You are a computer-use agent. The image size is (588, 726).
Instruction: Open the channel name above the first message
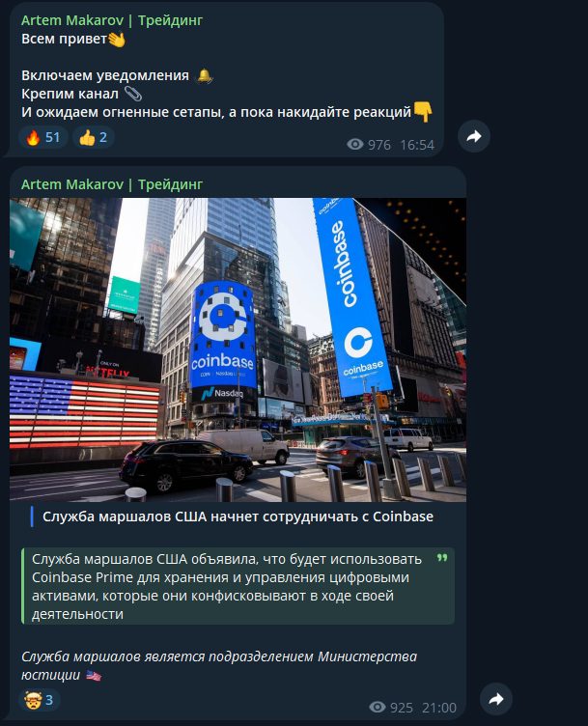[112, 20]
